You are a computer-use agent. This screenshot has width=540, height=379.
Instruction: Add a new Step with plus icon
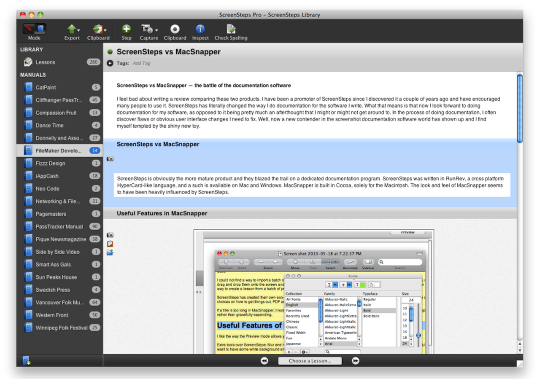pos(126,32)
